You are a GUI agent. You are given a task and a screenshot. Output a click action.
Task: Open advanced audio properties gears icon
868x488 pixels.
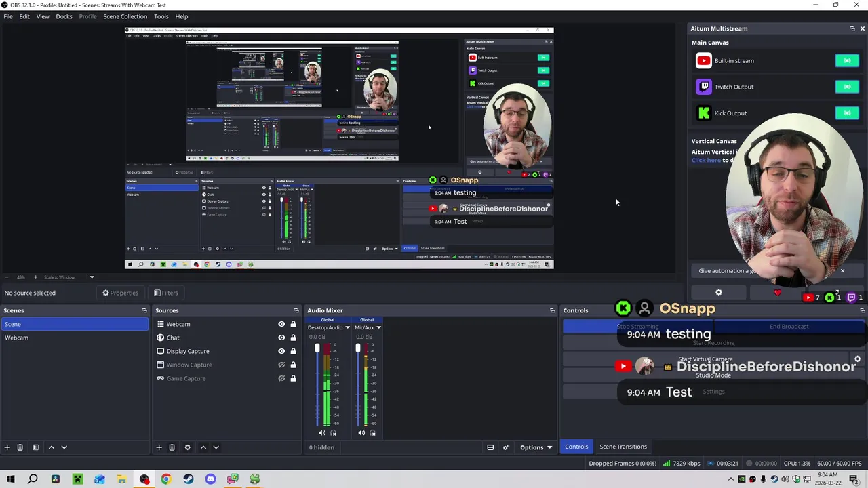506,447
